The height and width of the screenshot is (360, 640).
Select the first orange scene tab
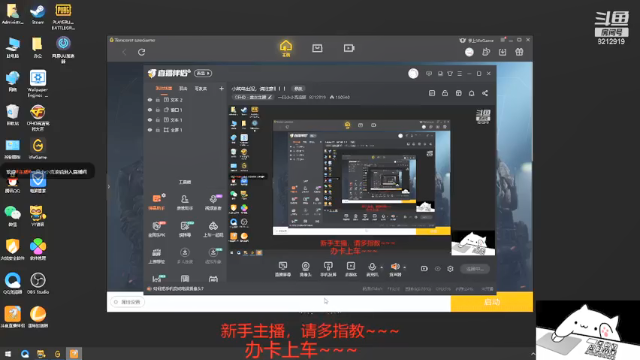click(164, 88)
